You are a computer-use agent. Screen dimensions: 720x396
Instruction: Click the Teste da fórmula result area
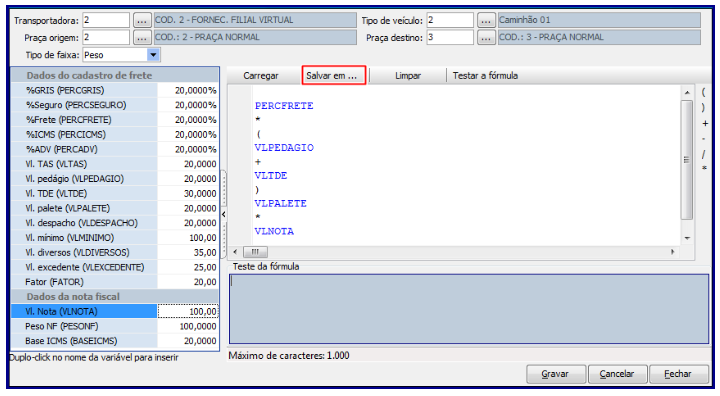[468, 309]
